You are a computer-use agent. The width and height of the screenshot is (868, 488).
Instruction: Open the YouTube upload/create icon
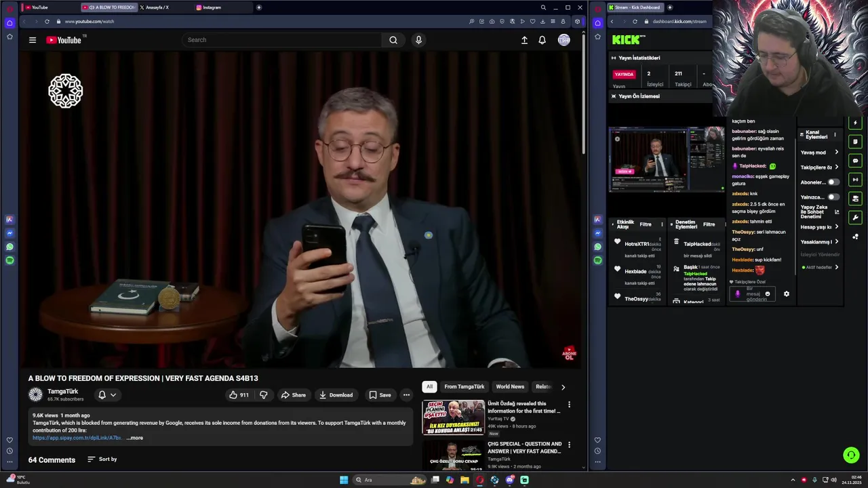(524, 40)
